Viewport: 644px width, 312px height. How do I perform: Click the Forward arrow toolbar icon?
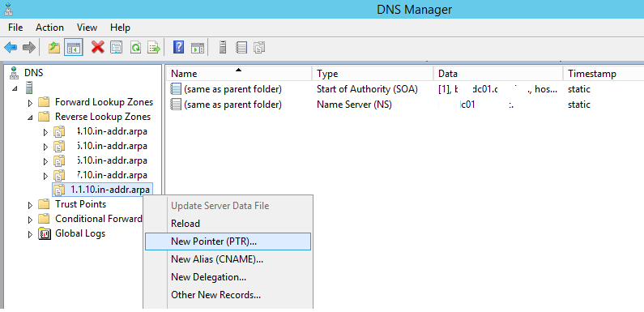(x=28, y=48)
